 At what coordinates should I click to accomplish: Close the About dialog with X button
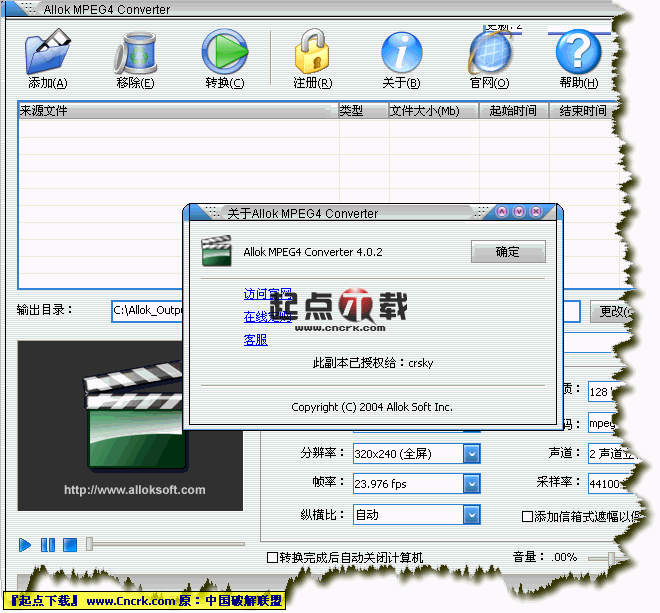pos(535,211)
